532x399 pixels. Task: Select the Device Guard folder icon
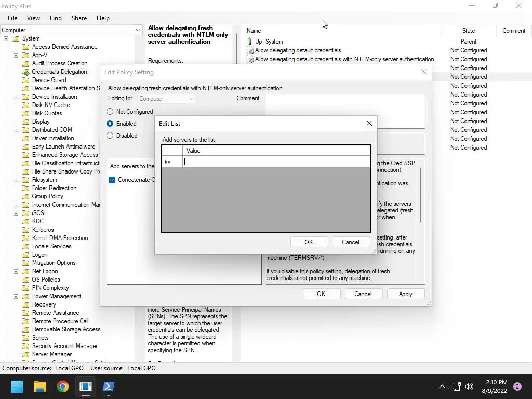[x=25, y=80]
